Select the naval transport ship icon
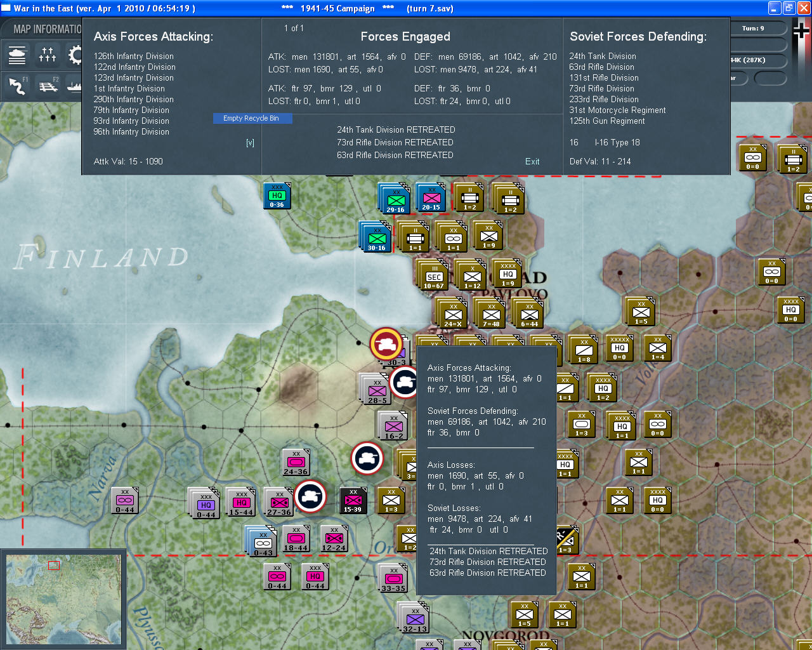 [74, 86]
